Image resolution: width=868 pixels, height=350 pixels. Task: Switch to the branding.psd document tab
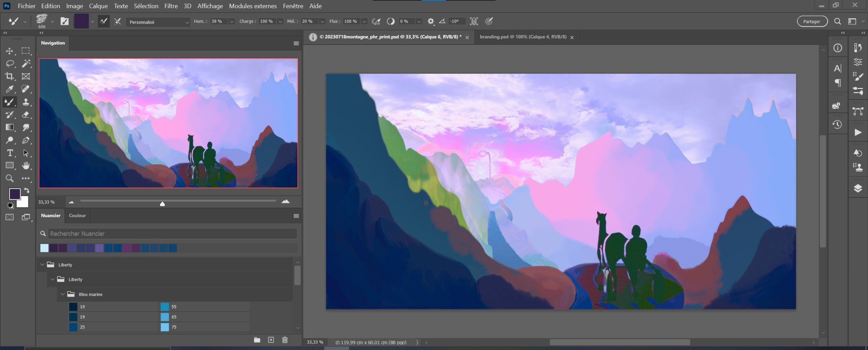coord(523,37)
